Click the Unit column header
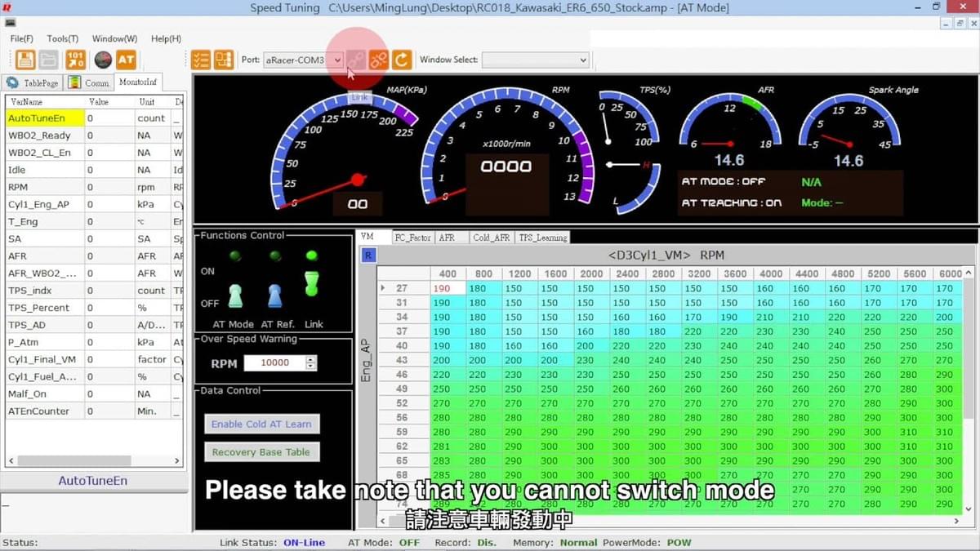 [x=154, y=102]
